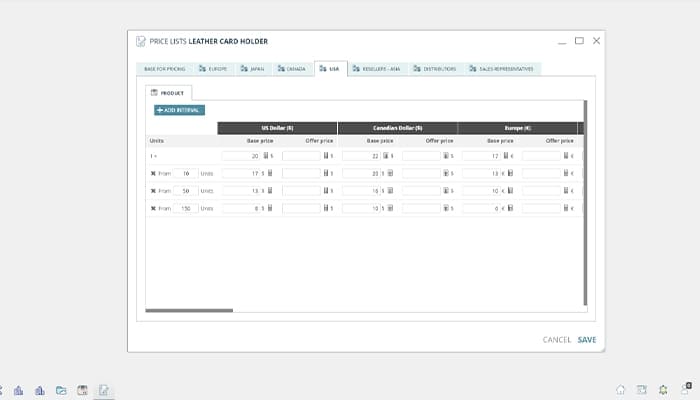
Task: Remove the 'From 50 Units' interval row
Action: coord(153,191)
